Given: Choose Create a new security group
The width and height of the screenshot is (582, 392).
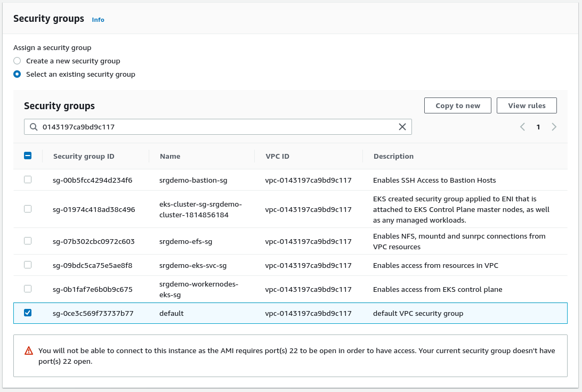Looking at the screenshot, I should (18, 61).
